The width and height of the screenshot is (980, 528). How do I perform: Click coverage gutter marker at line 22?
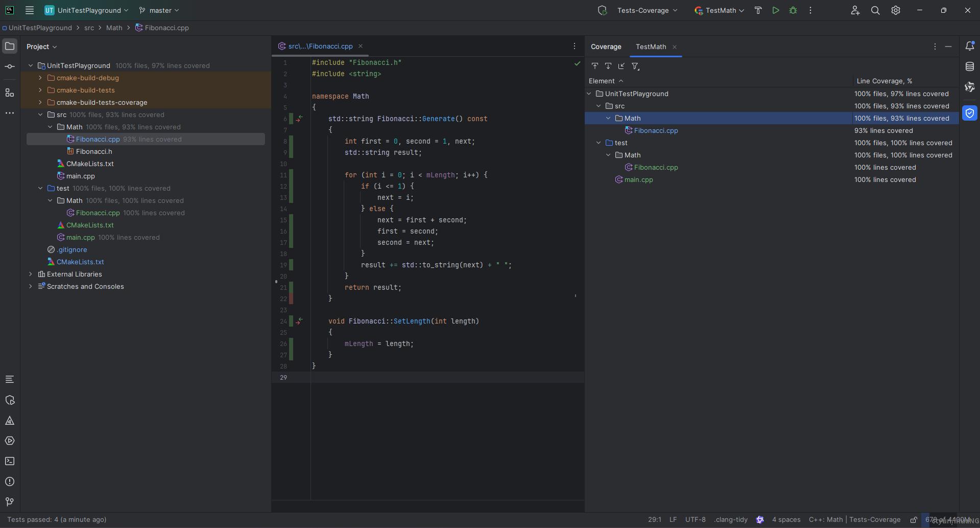pos(291,299)
